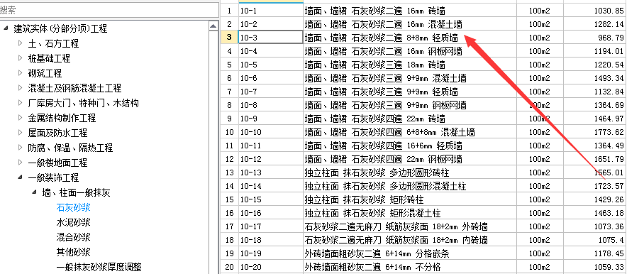The image size is (644, 274).
Task: Click code cell 10-2
Action: coord(271,24)
